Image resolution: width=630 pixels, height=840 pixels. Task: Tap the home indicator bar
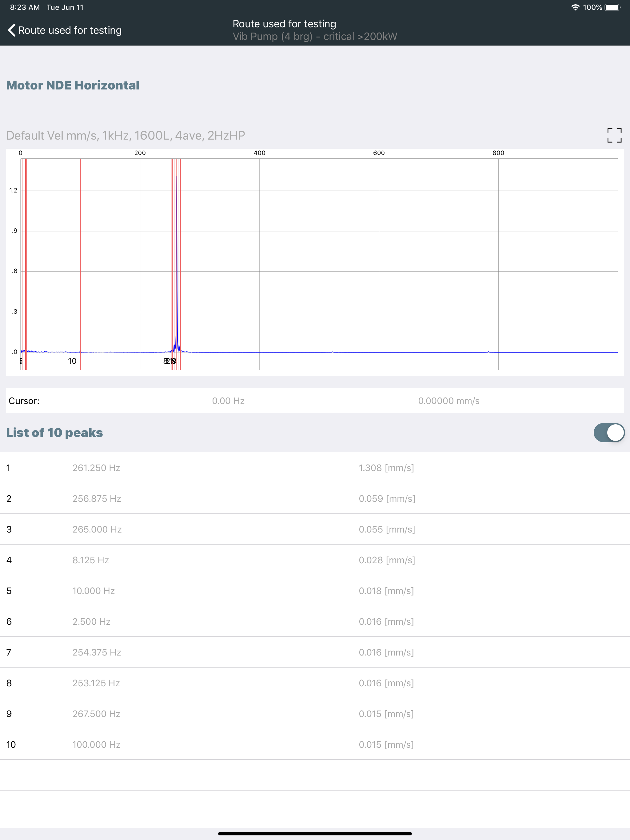click(x=315, y=834)
